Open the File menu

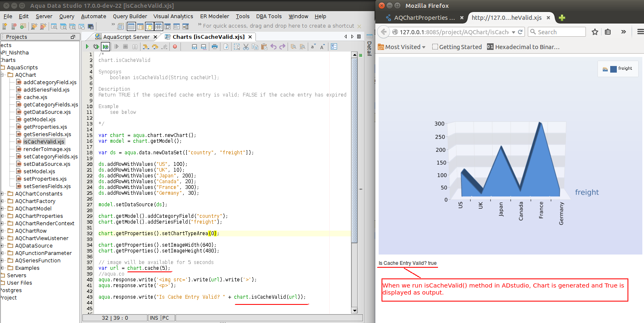8,16
